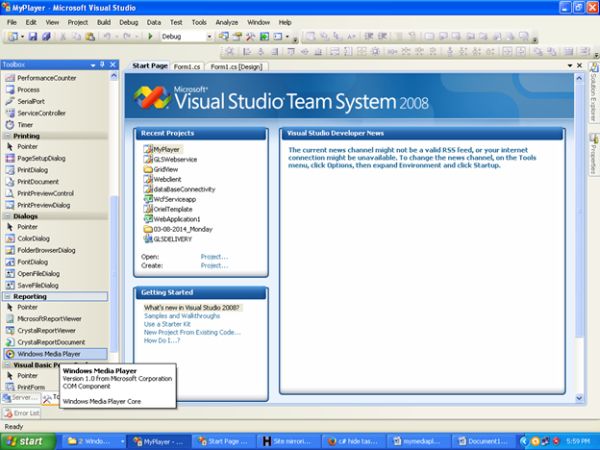Open Solution Explorer from the toolbar icon
The height and width of the screenshot is (450, 600).
click(x=223, y=36)
